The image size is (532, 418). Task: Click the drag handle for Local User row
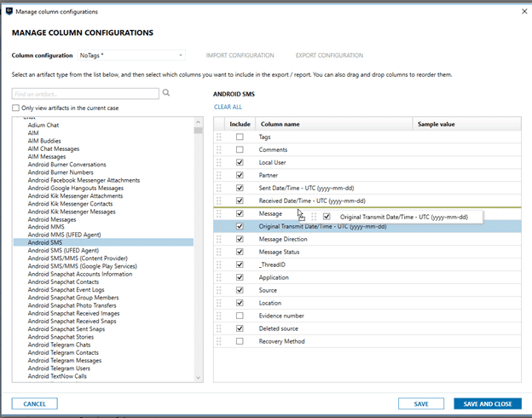[219, 162]
